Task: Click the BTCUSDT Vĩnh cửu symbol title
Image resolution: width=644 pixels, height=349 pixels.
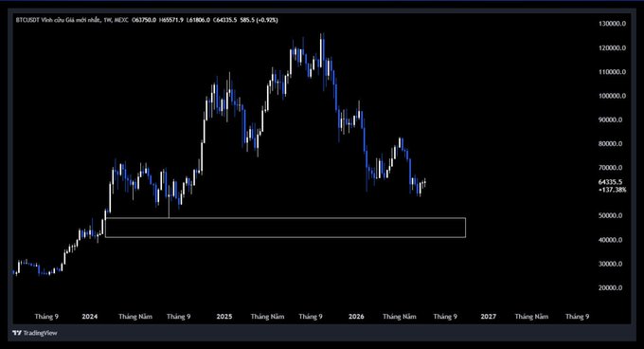Action: coord(40,20)
